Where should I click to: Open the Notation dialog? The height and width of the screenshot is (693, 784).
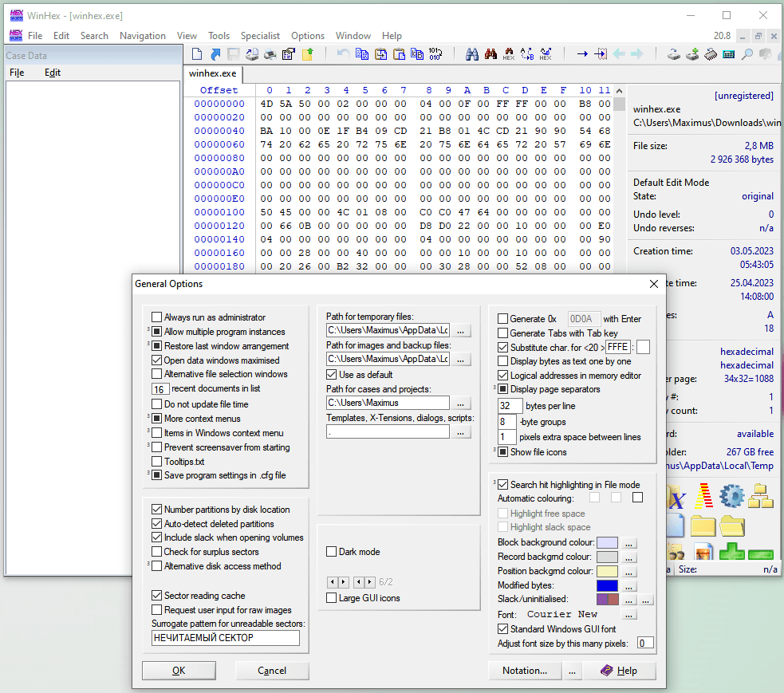(x=525, y=670)
